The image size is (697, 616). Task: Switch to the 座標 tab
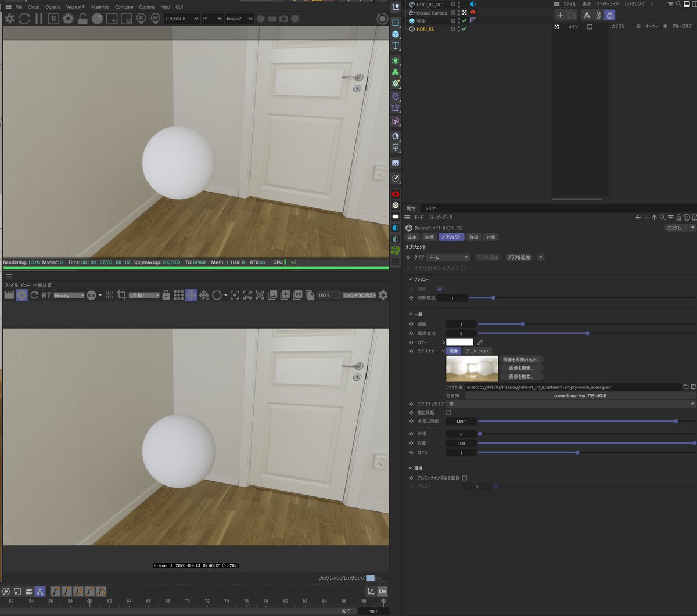coord(429,237)
